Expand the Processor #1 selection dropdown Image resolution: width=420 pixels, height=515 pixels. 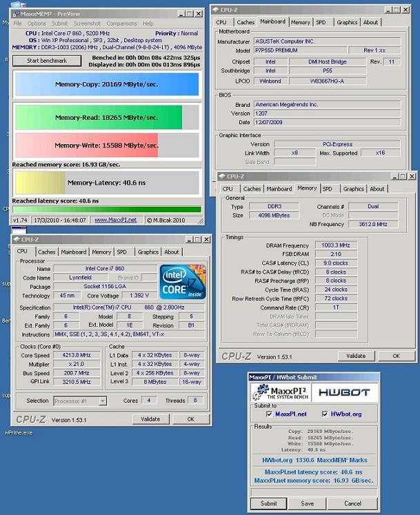(103, 401)
